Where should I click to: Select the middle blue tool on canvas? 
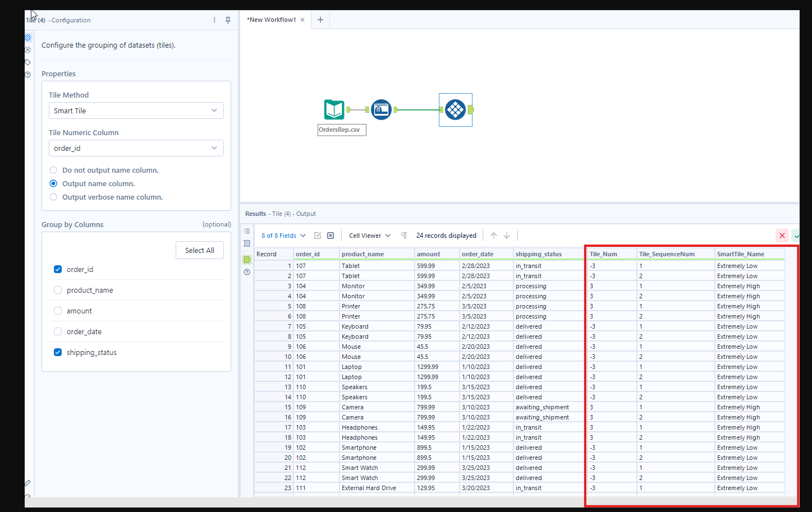(x=381, y=109)
